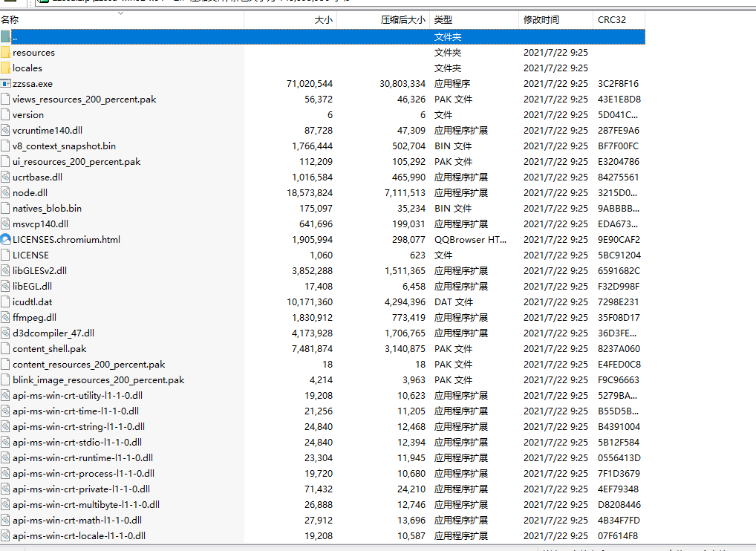Image resolution: width=756 pixels, height=551 pixels.
Task: Select the api-ms-win-crt-math-l1-1-0.dll file name
Action: 77,521
